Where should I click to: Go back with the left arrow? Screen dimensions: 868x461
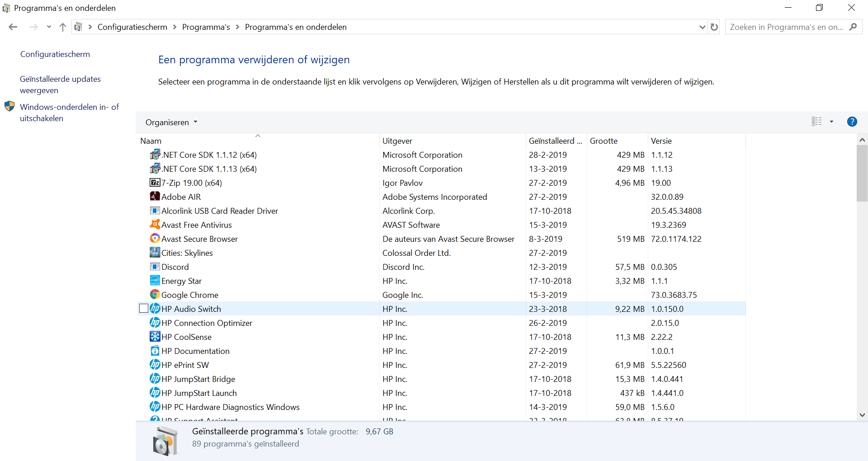[13, 27]
